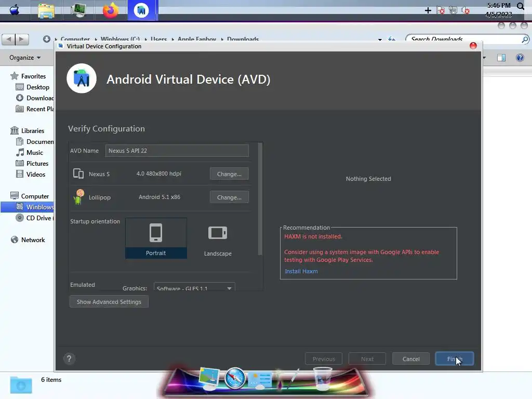
Task: Click the search icon in Search Downloads box
Action: [525, 39]
